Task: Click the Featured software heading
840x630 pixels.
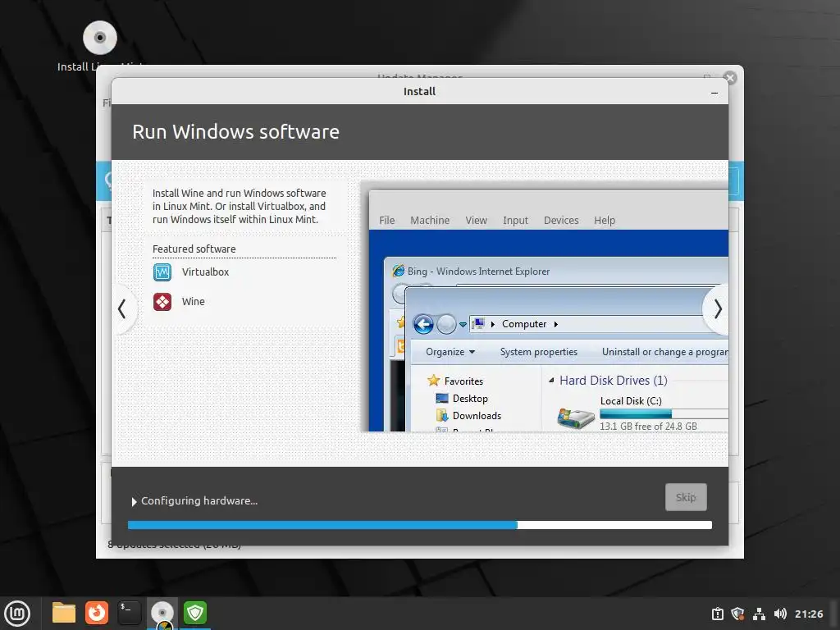Action: pyautogui.click(x=194, y=249)
